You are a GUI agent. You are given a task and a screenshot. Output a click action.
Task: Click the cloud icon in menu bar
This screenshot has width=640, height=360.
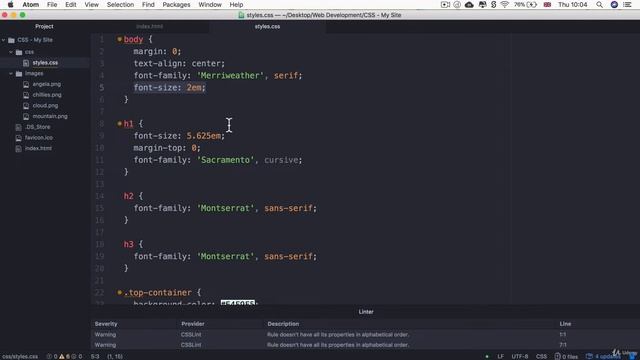tap(469, 4)
